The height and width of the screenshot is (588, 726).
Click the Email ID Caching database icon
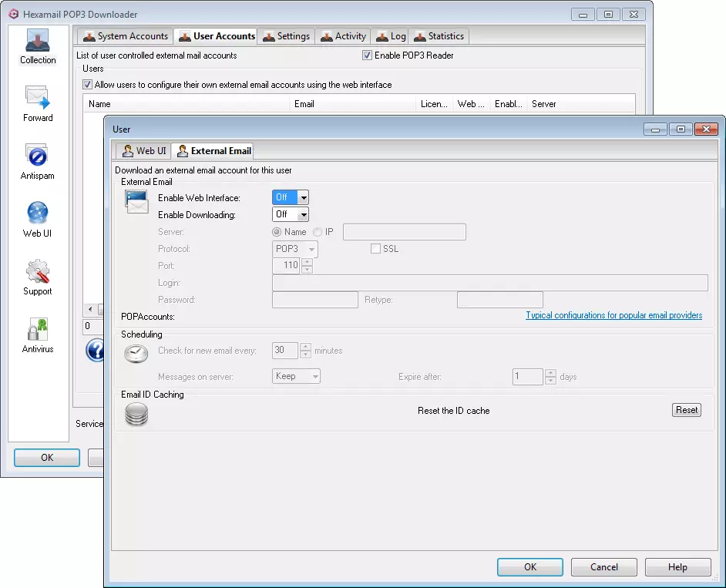point(136,414)
